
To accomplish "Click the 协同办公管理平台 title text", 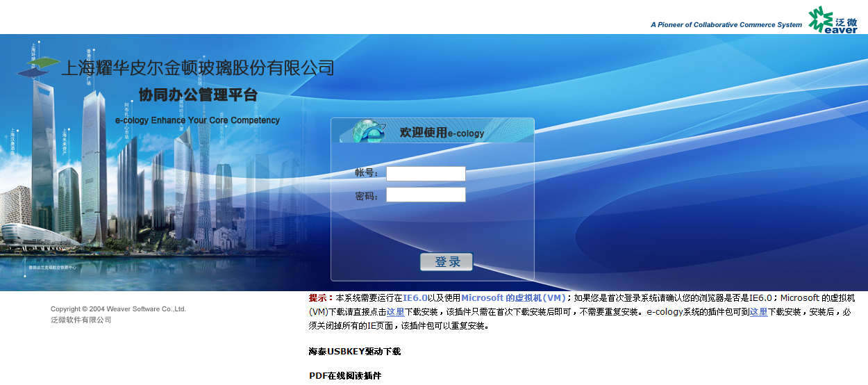I will [x=198, y=95].
